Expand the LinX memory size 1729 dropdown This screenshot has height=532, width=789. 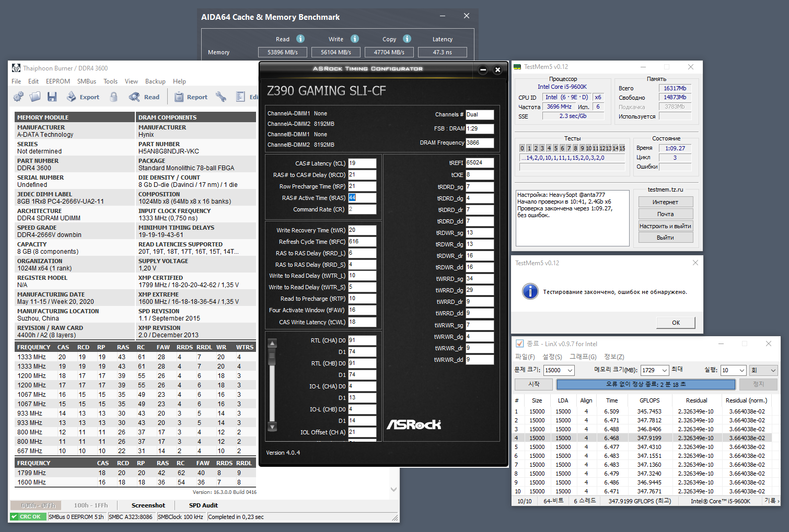coord(664,370)
